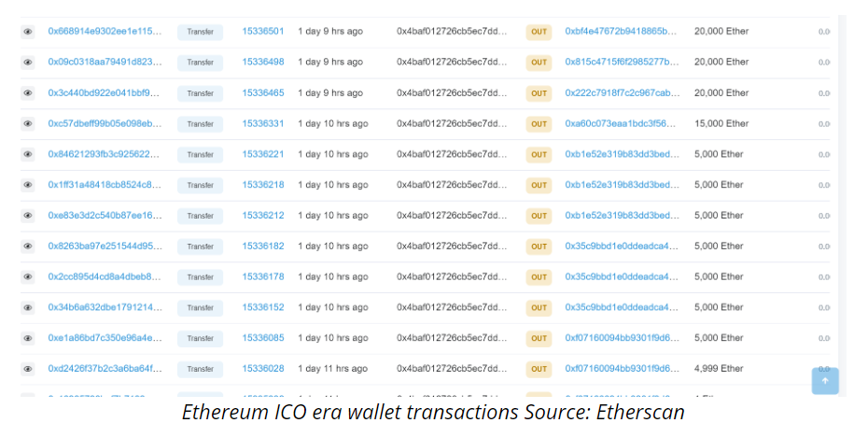This screenshot has height=437, width=868.
Task: Open transaction hash 0x2cc895d4cd8a4dbeb8
Action: pyautogui.click(x=105, y=276)
